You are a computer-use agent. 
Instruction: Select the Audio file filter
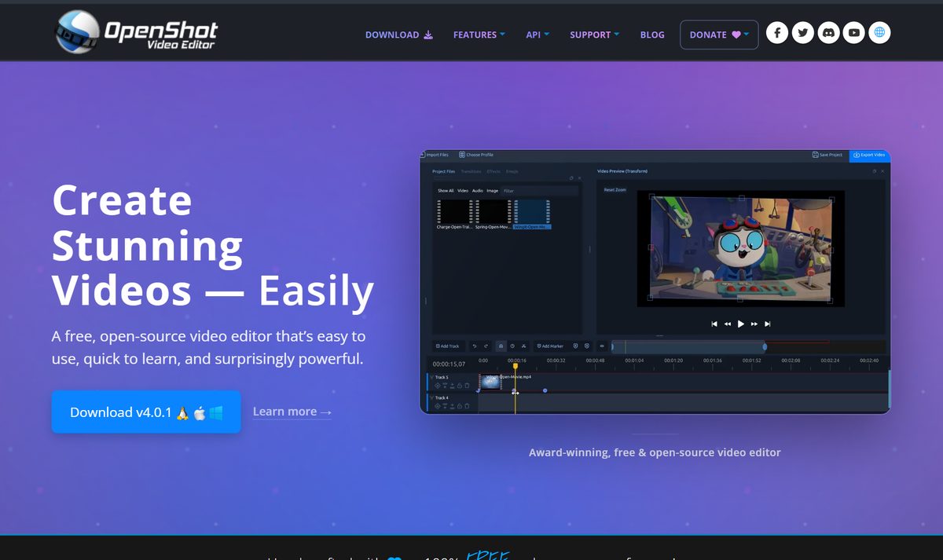tap(478, 191)
